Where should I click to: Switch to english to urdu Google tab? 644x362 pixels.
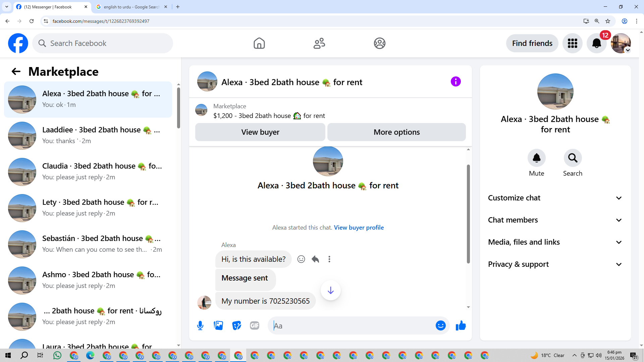point(131,7)
